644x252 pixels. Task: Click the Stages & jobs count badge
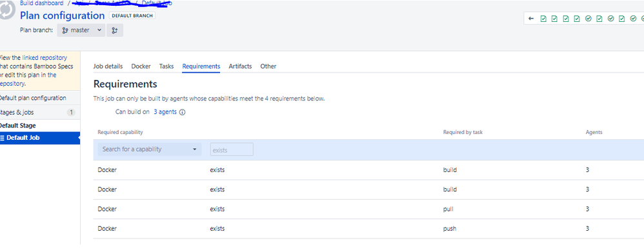[x=71, y=112]
